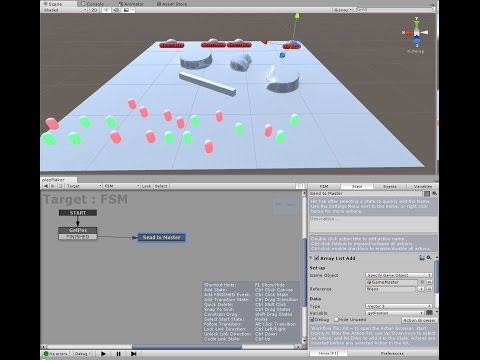Select the white bar obstacle in scene
Screen dimensions: 480x360
click(x=207, y=84)
